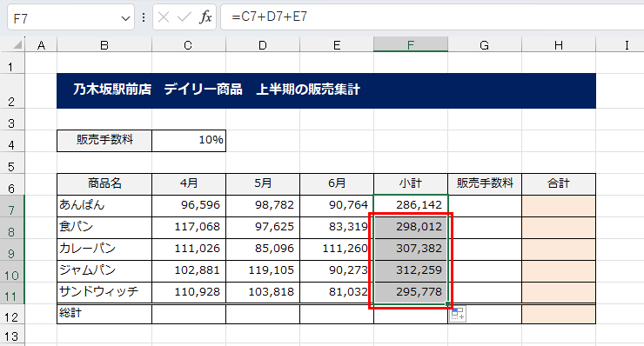Click the cell with value 85,096

[263, 250]
